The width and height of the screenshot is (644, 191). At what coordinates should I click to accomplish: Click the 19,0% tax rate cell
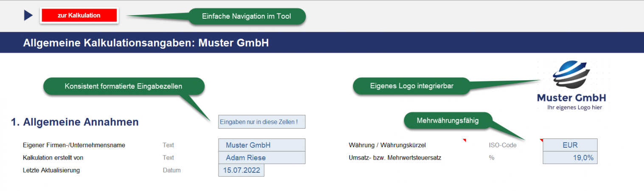coord(570,158)
